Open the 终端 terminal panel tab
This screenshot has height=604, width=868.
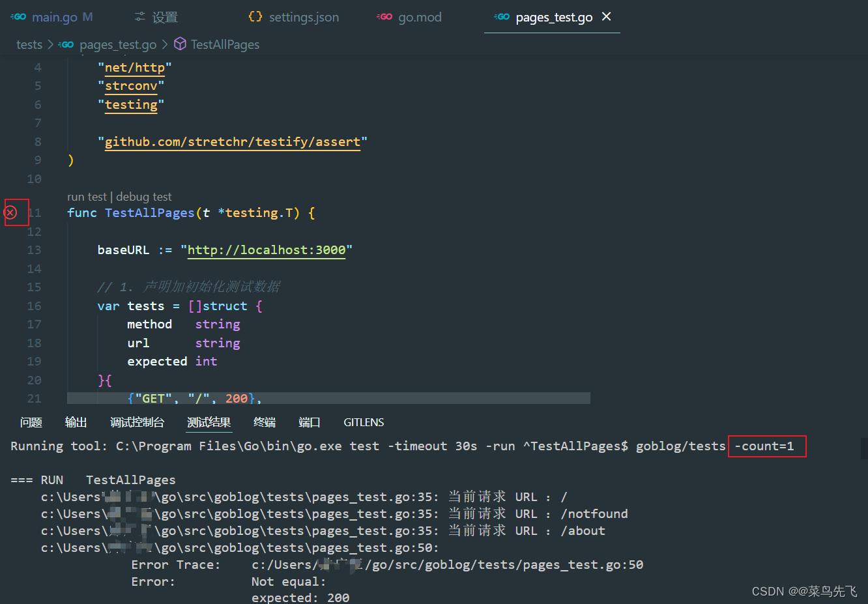[x=264, y=422]
